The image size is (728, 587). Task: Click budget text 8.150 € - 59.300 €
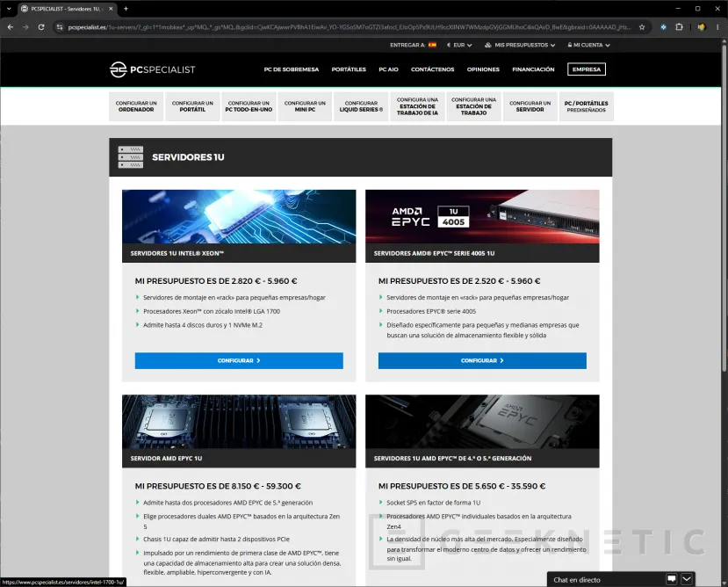(266, 486)
